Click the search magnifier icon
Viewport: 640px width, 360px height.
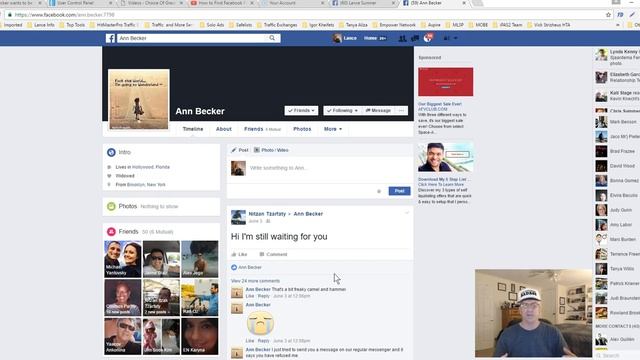pos(272,38)
